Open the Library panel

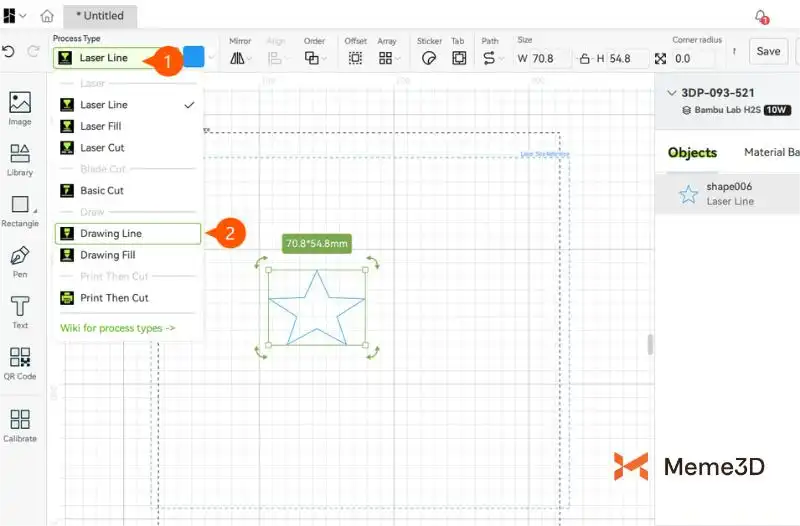(x=20, y=158)
